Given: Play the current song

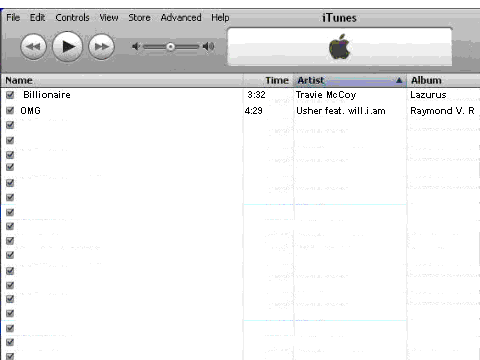Looking at the screenshot, I should (68, 47).
